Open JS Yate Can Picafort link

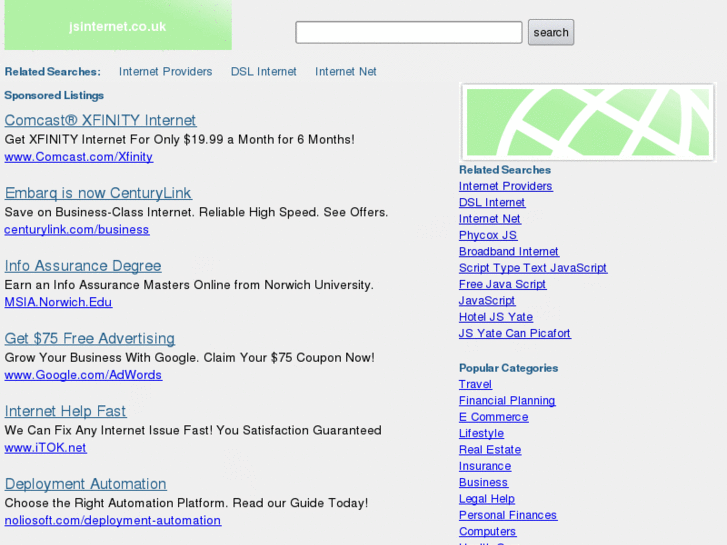click(515, 333)
